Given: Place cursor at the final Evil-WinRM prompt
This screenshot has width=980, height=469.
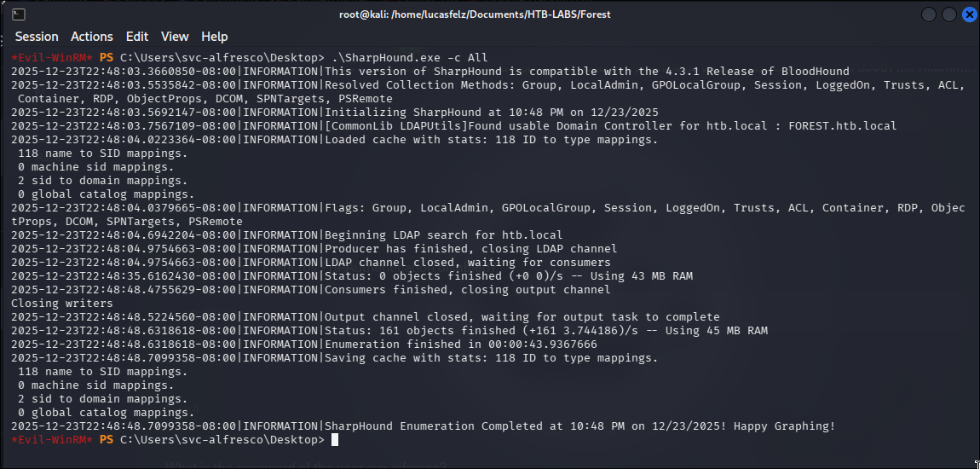Looking at the screenshot, I should 334,440.
